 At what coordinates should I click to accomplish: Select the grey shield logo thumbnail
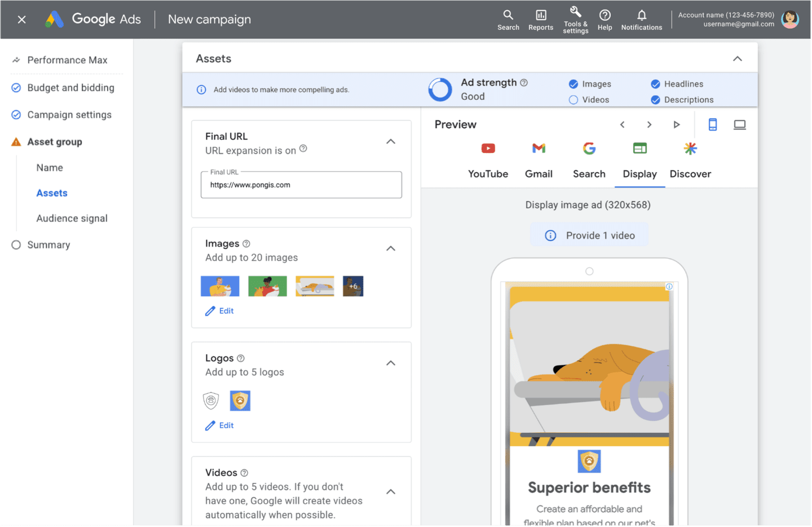[x=211, y=401]
